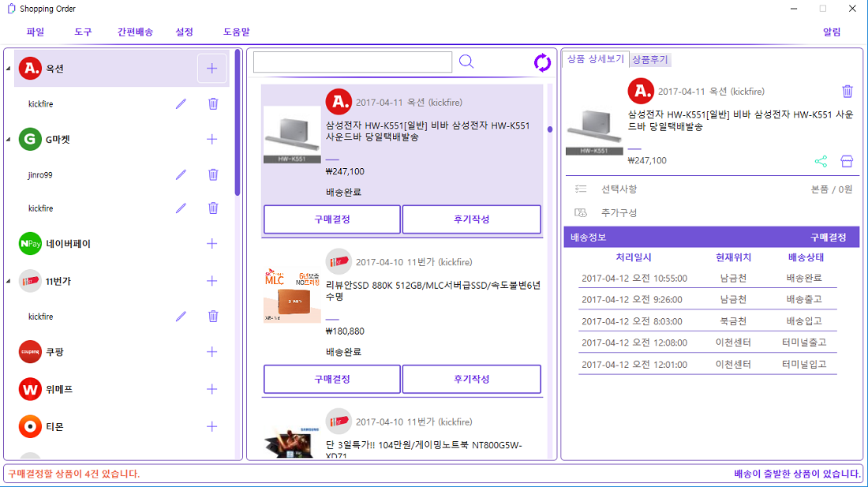Screen dimensions: 868x487
Task: Select the 11번가 shop row
Action: click(122, 281)
